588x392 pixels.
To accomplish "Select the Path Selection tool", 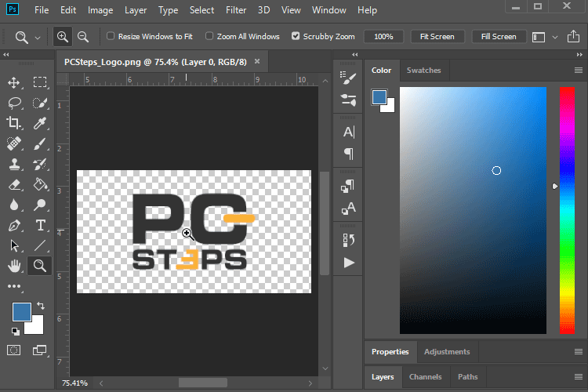I will [x=14, y=245].
